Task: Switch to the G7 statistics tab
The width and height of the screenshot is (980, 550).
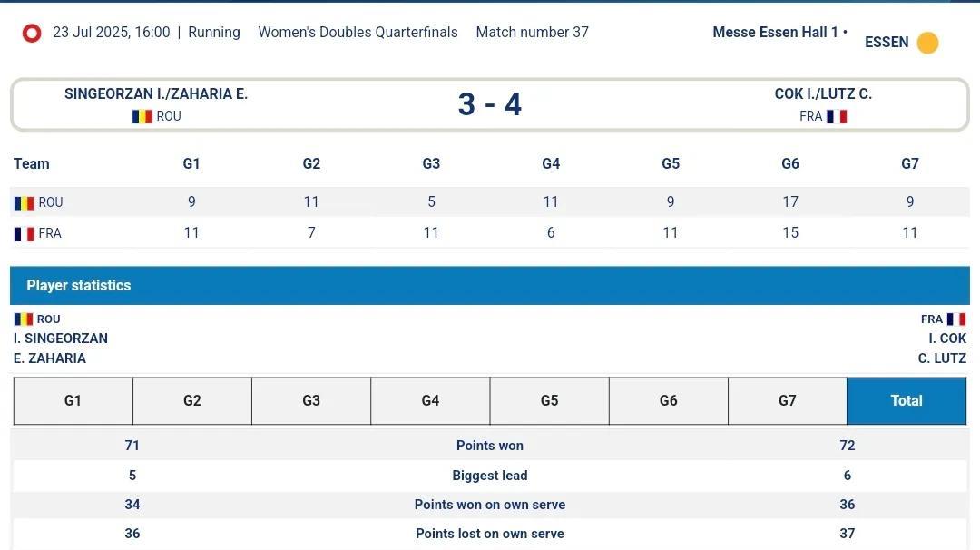Action: [x=788, y=401]
